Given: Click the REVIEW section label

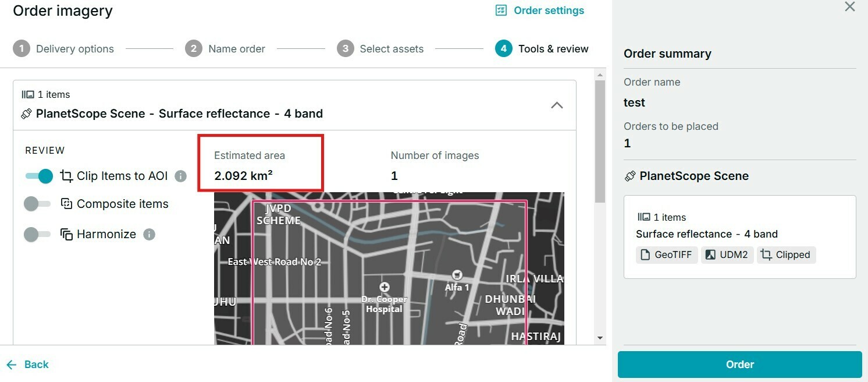Looking at the screenshot, I should click(x=45, y=150).
